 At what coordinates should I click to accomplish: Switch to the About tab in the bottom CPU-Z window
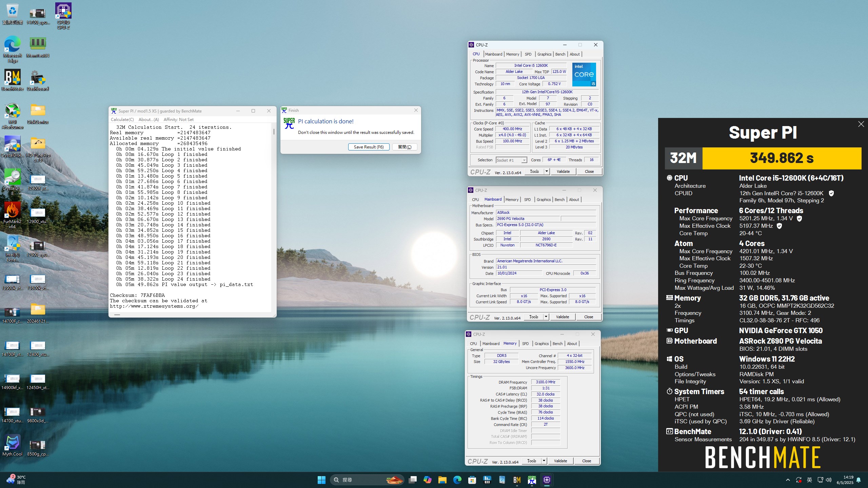coord(572,344)
